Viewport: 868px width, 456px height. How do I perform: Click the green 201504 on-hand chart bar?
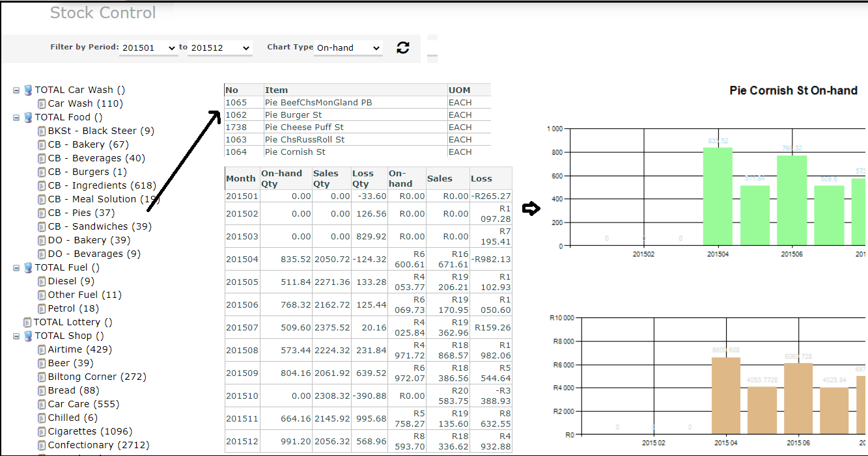tap(718, 196)
